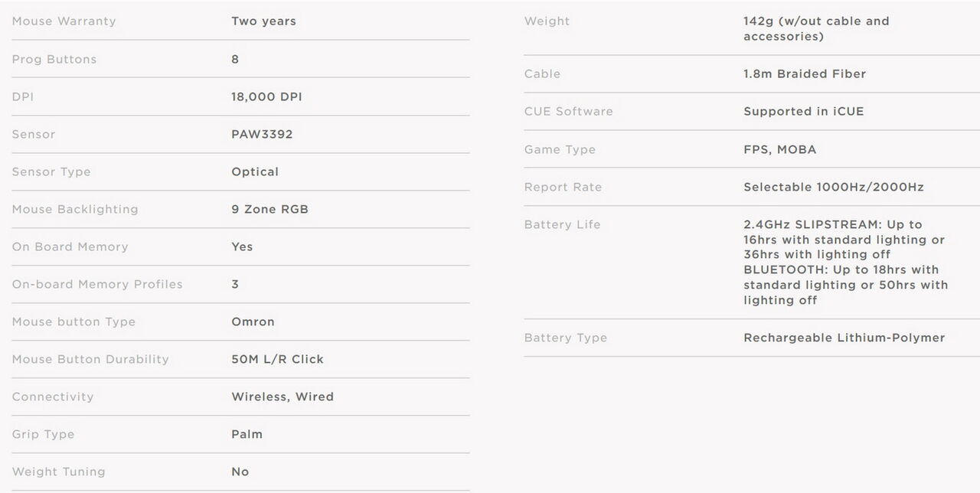The height and width of the screenshot is (493, 980).
Task: Select the Rechargeable Lithium-Polymer value
Action: pyautogui.click(x=844, y=338)
